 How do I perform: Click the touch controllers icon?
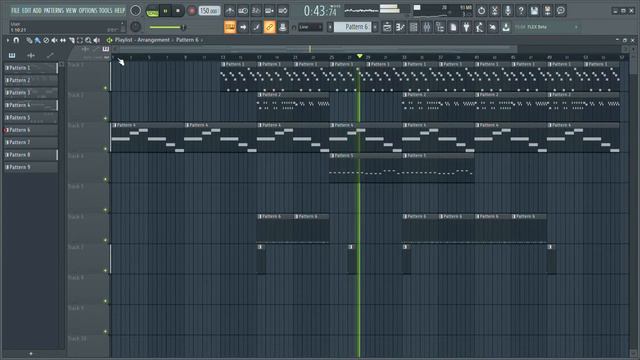point(493,27)
